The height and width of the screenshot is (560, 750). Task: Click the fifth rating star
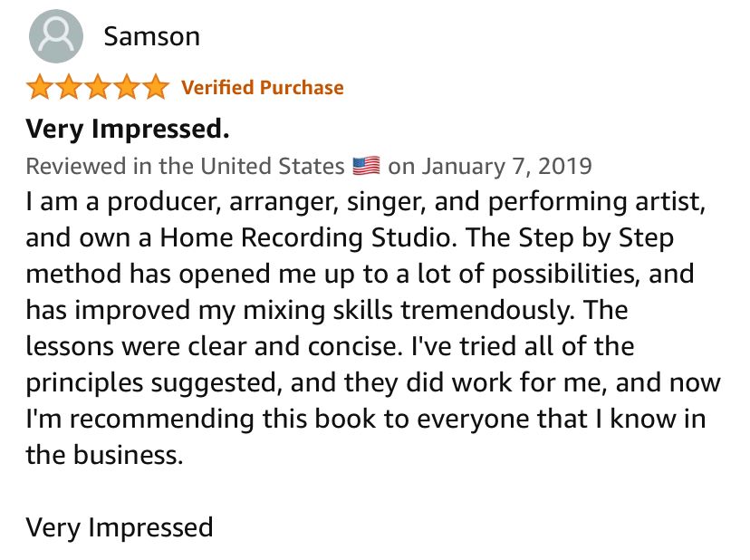point(155,88)
